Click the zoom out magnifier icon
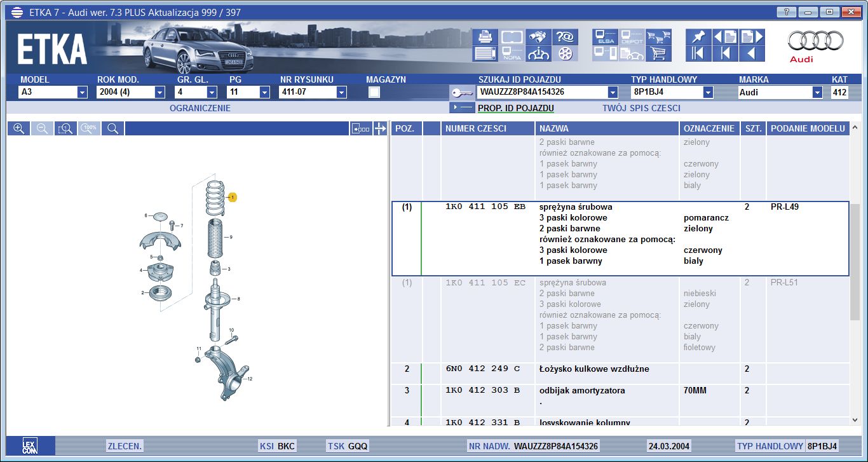This screenshot has width=868, height=462. click(x=42, y=128)
